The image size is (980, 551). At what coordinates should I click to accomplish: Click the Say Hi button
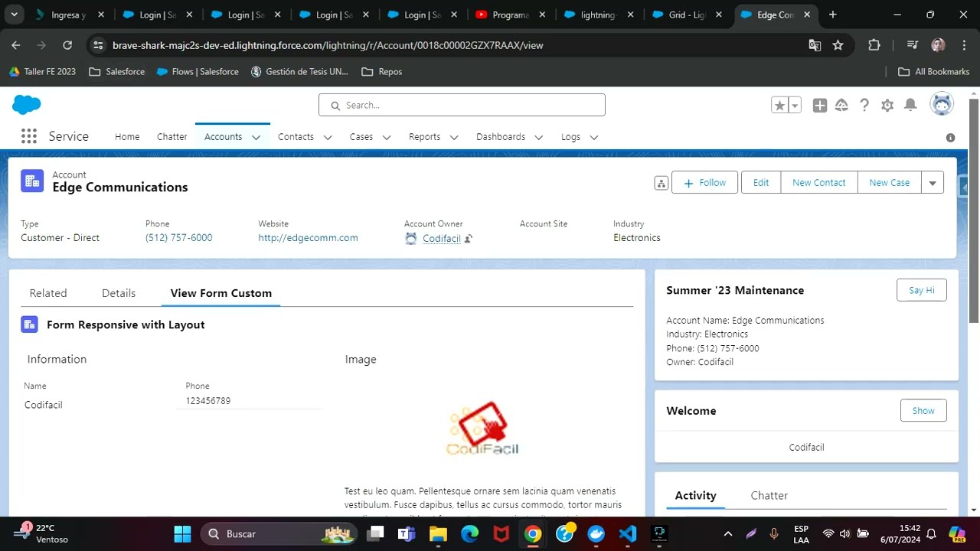tap(922, 290)
